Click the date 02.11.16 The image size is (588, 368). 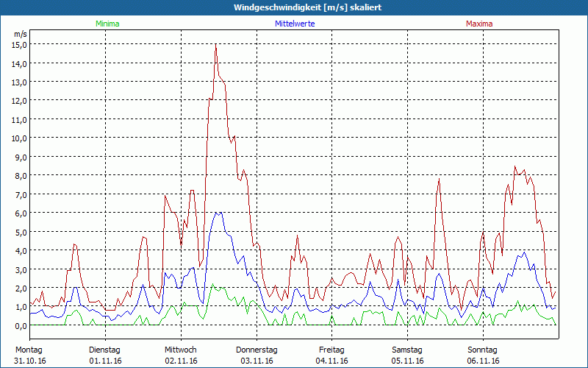181,361
